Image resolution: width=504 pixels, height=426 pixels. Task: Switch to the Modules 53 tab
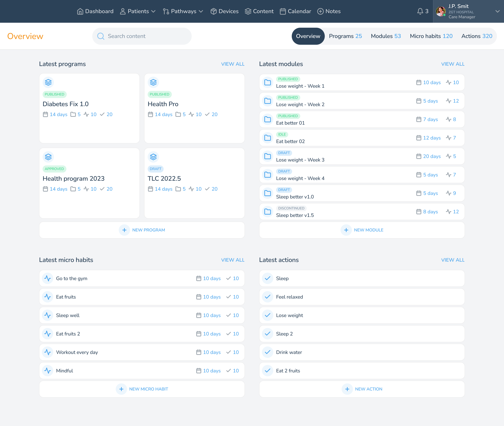coord(386,36)
